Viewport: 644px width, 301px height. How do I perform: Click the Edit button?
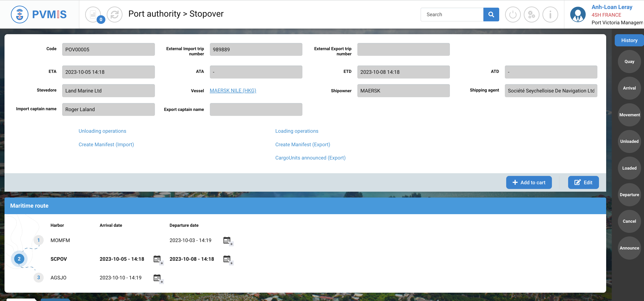[583, 182]
